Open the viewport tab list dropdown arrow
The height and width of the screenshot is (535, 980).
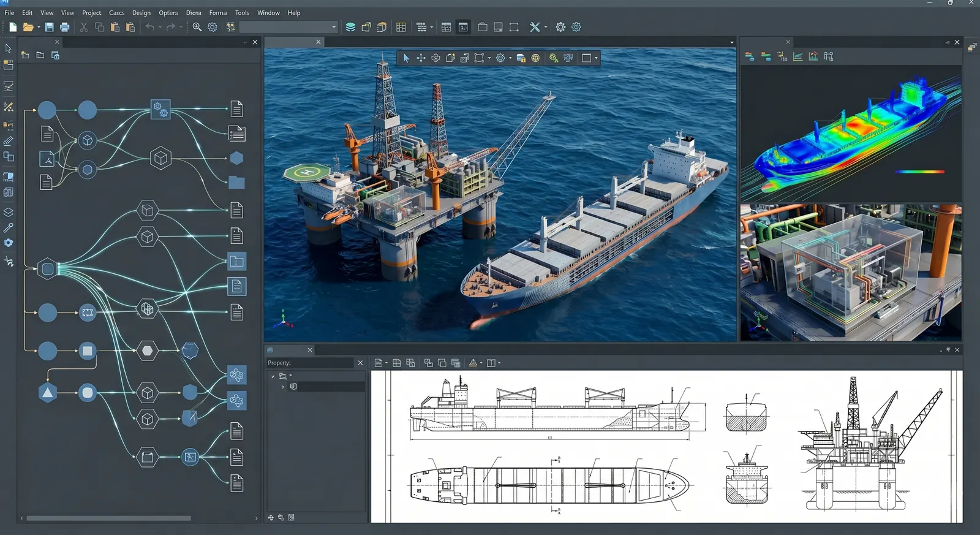[x=732, y=42]
